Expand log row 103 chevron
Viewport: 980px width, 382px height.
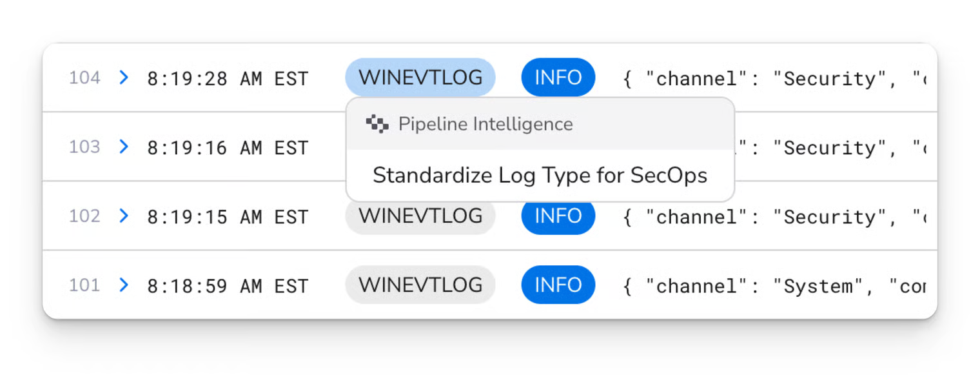tap(124, 147)
